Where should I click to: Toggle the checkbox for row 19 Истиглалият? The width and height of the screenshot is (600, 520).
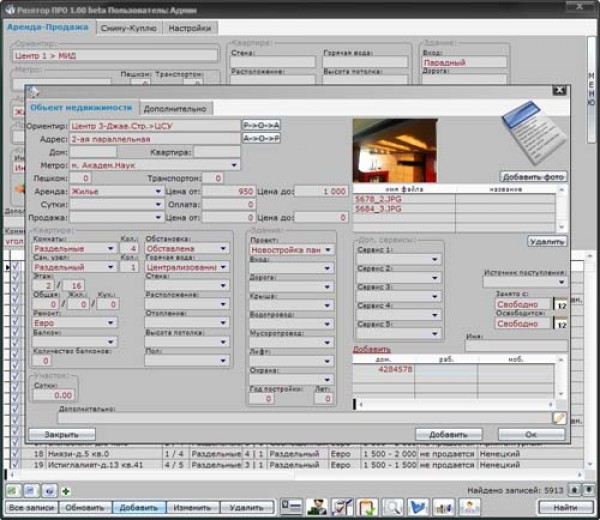(15, 465)
